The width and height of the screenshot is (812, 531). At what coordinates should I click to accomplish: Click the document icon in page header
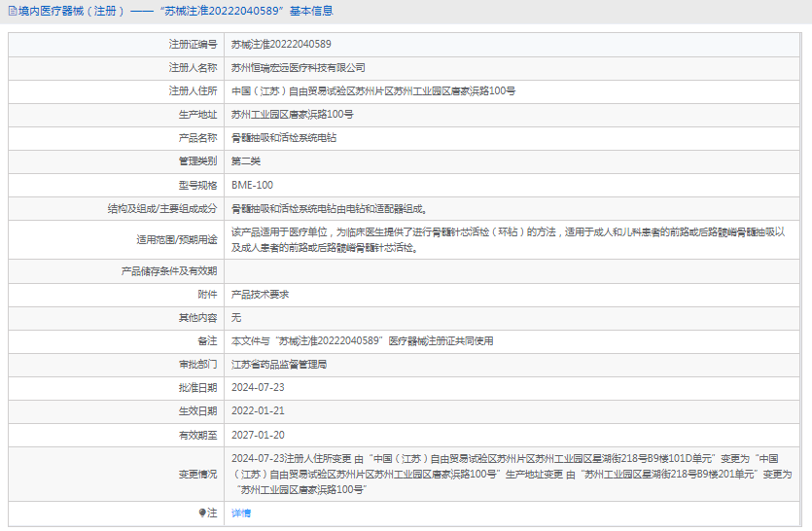tap(13, 11)
